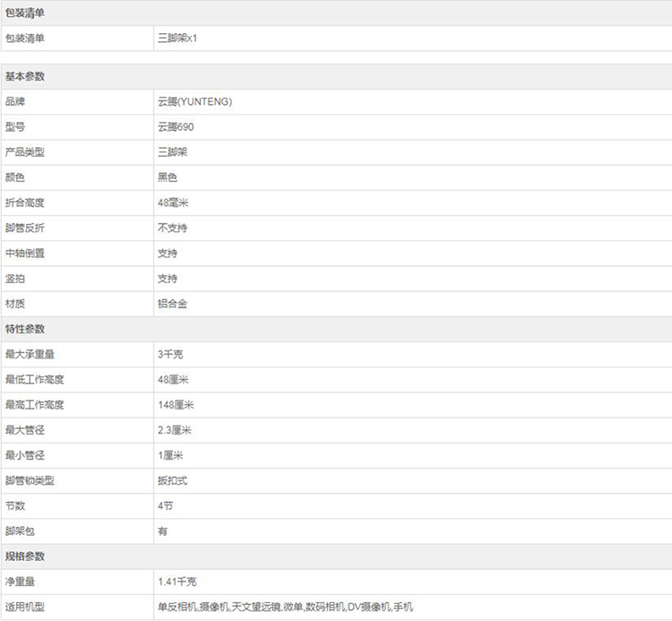Select the 48毫米 value

pyautogui.click(x=173, y=203)
